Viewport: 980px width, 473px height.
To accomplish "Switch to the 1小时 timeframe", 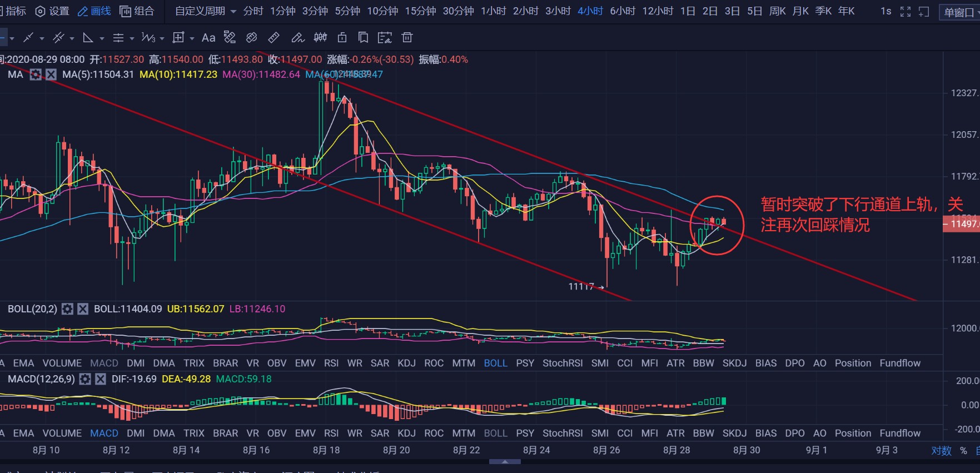I will pyautogui.click(x=494, y=11).
